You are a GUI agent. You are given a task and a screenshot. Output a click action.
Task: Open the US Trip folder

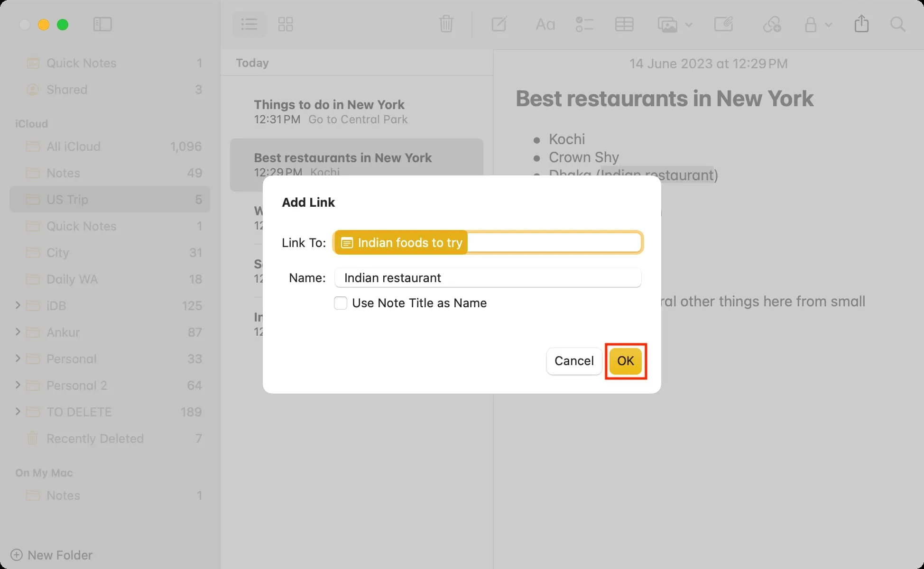66,199
